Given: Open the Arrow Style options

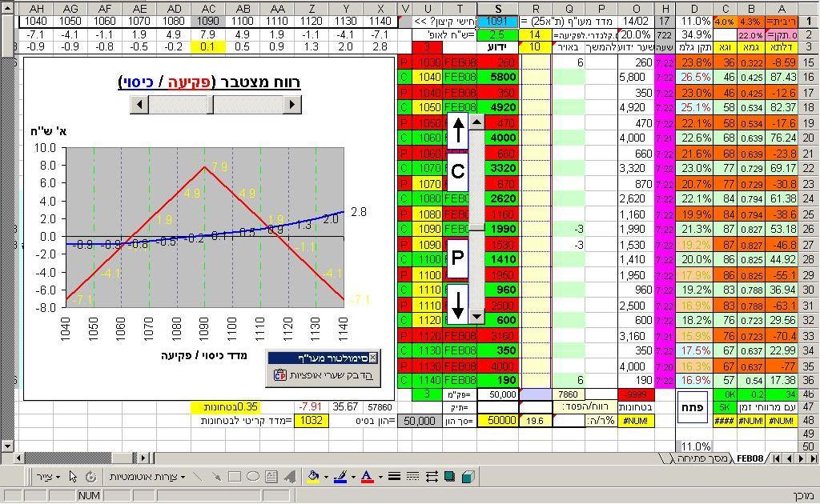Looking at the screenshot, I should click(432, 476).
